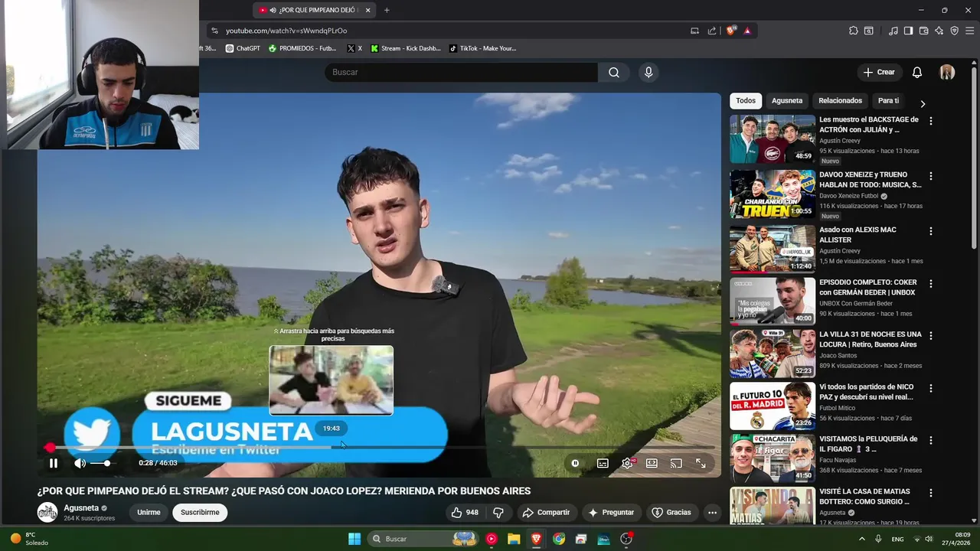Viewport: 980px width, 551px height.
Task: Open the Agusneta channel avatar
Action: 47,513
